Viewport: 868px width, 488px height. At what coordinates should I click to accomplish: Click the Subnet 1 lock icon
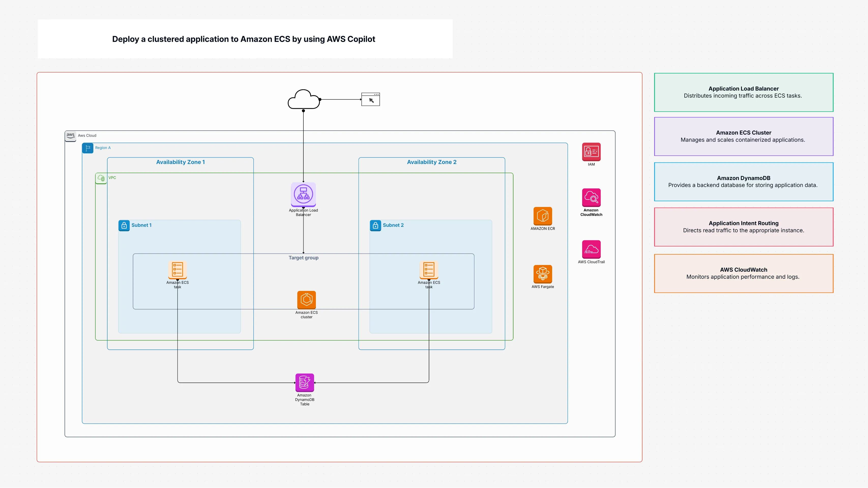pos(124,226)
